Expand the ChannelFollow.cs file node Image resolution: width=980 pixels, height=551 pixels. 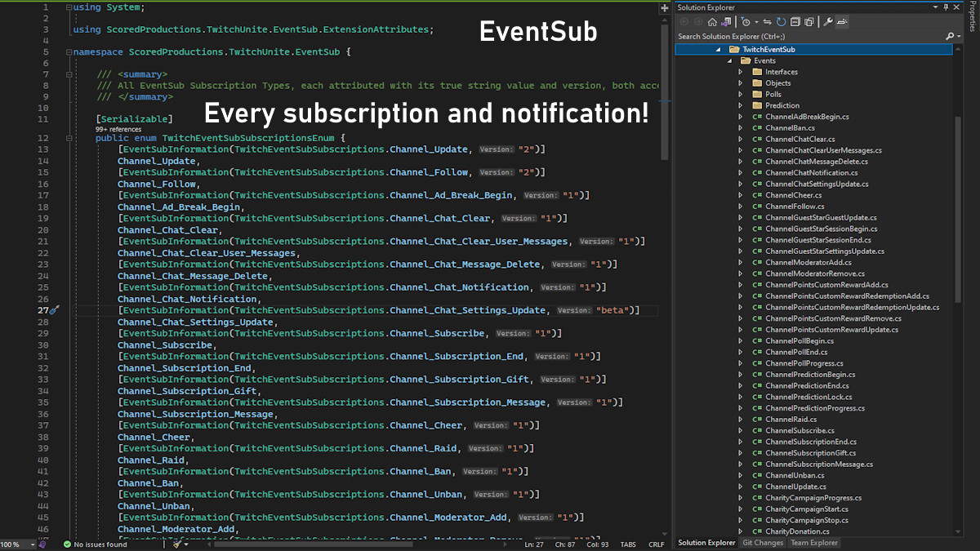741,207
